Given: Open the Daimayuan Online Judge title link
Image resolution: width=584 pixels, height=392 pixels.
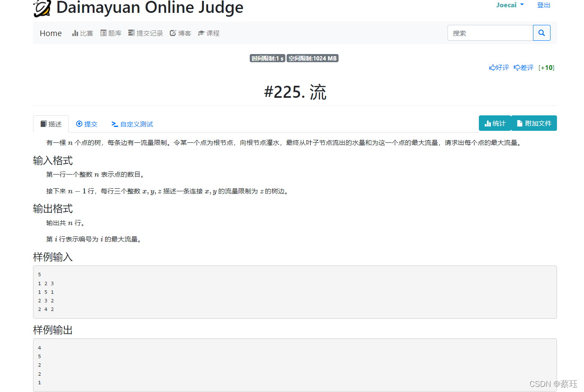Looking at the screenshot, I should point(150,7).
